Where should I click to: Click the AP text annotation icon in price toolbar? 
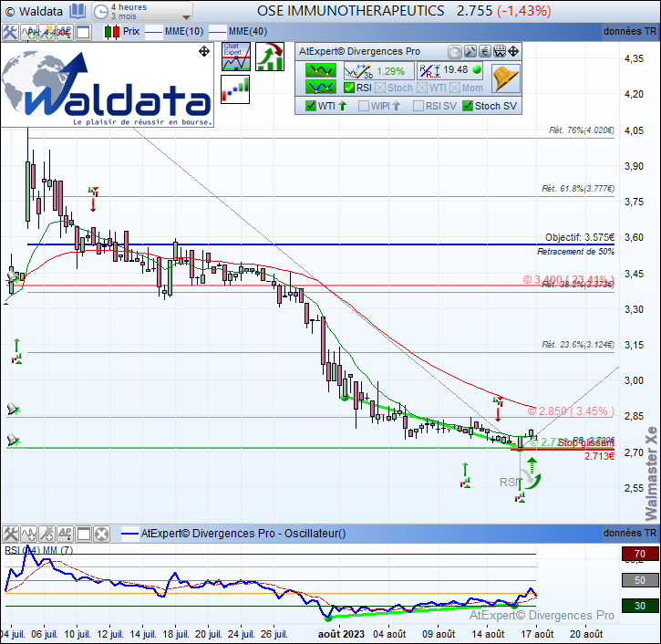pos(65,32)
